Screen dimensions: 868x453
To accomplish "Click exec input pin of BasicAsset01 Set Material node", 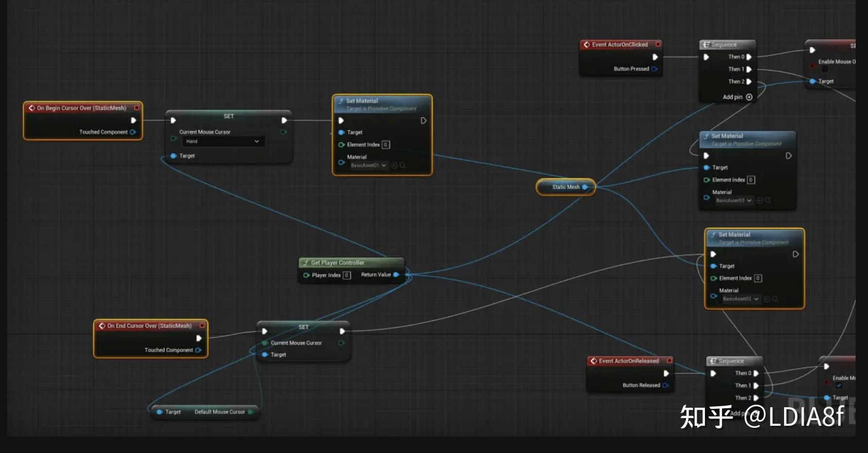I will (341, 121).
